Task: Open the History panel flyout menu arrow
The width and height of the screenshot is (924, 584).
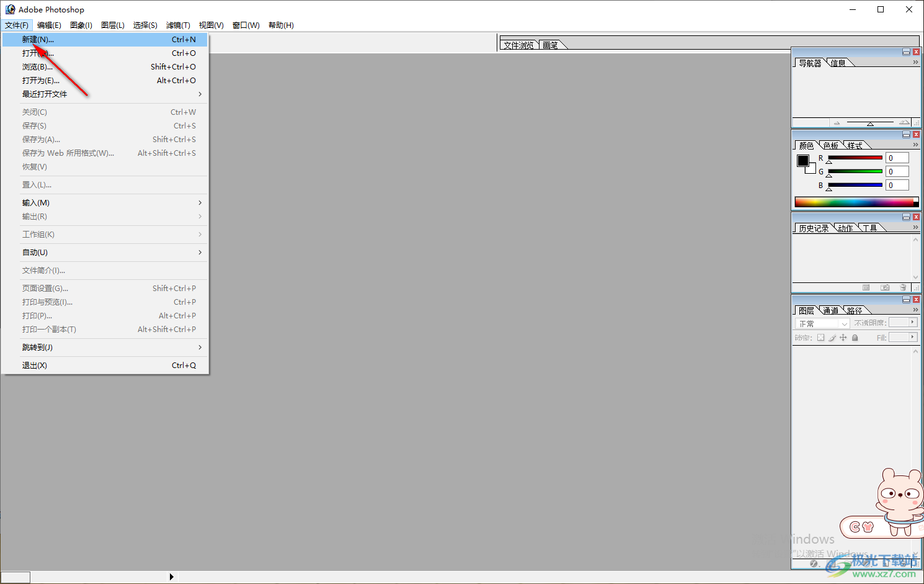Action: coord(915,227)
